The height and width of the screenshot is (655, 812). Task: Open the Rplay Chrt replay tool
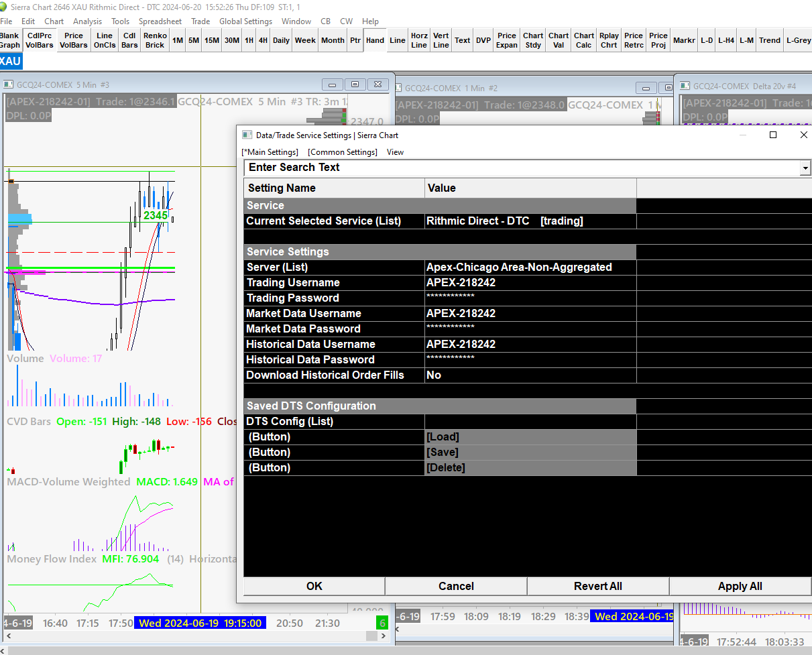click(x=609, y=40)
